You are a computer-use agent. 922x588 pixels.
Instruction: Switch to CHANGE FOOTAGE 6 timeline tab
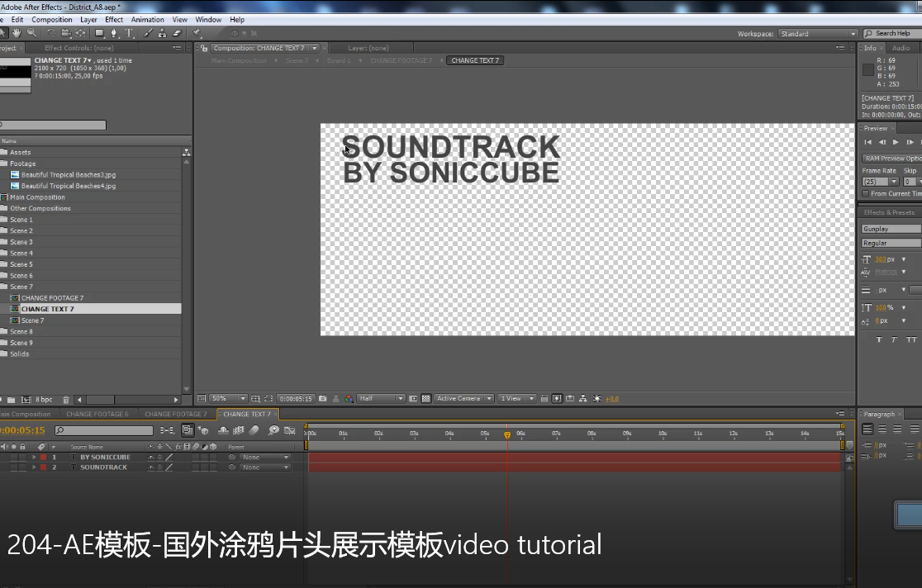(x=97, y=414)
